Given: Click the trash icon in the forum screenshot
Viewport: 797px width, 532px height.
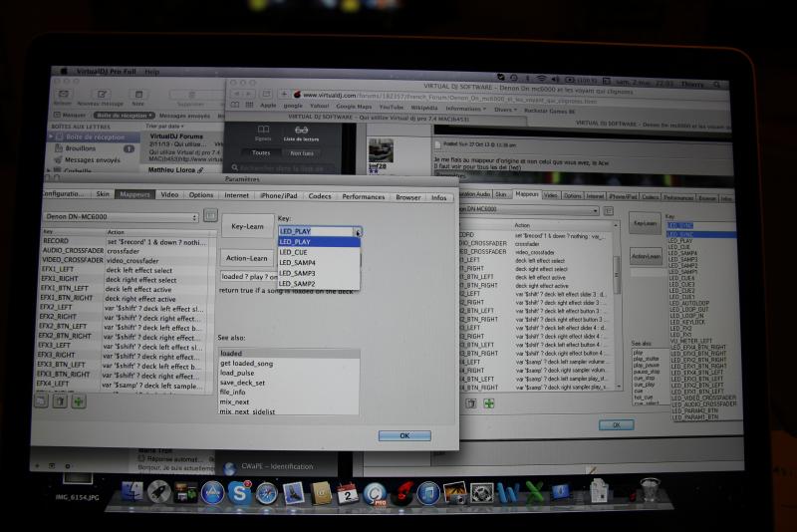Looking at the screenshot, I should (x=471, y=403).
